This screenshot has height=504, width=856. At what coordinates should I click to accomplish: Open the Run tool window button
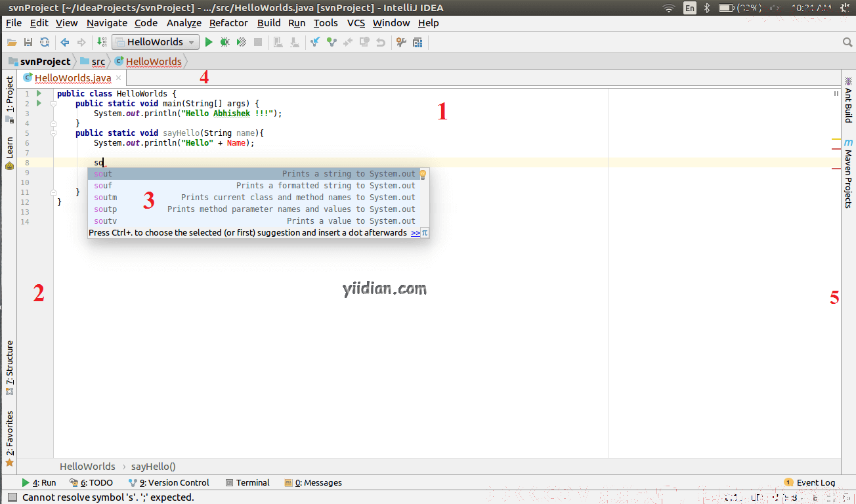click(x=39, y=482)
